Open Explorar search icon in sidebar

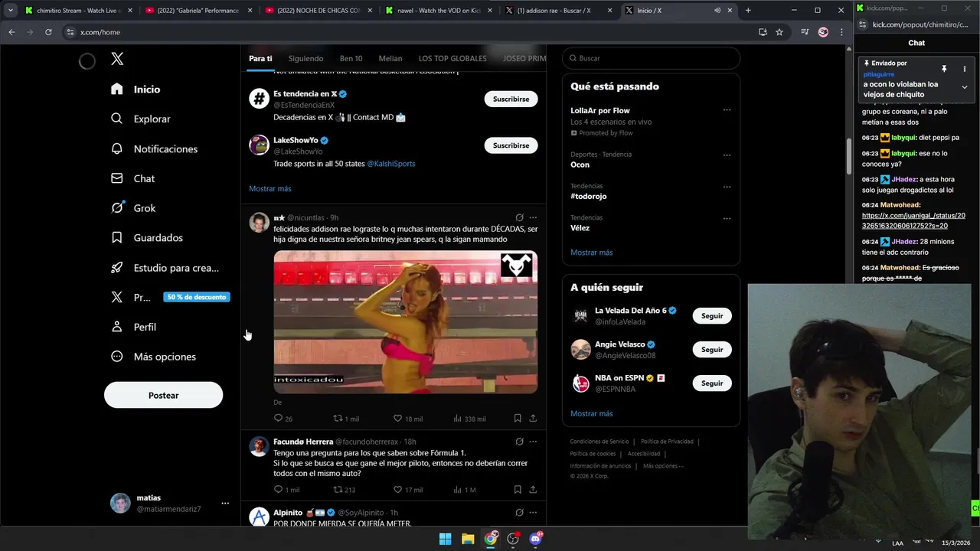[x=116, y=119]
